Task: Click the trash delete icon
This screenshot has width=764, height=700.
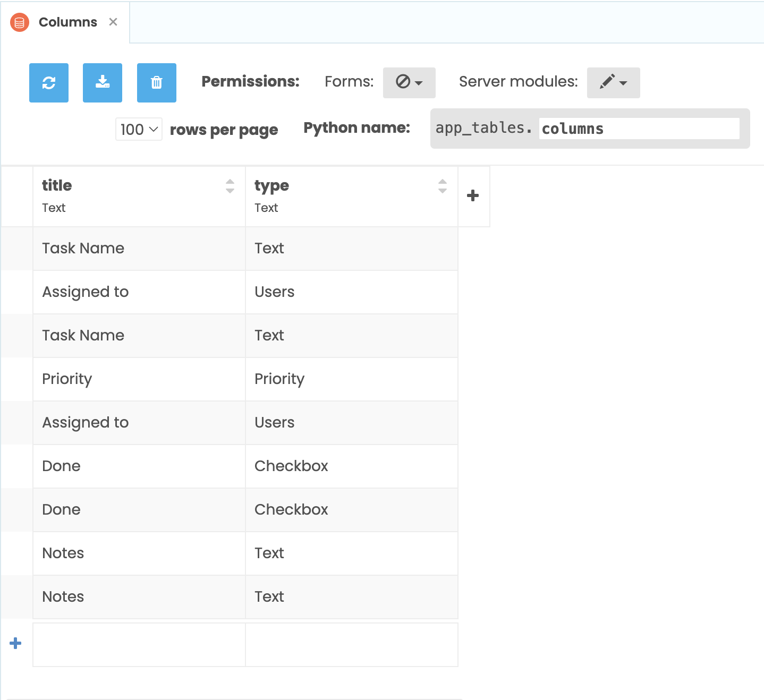Action: point(156,83)
